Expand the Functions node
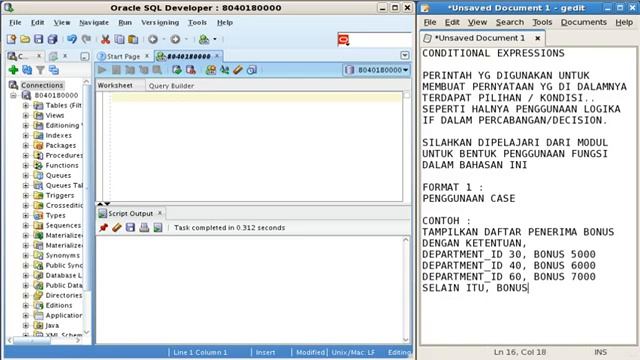Viewport: 640px width, 360px height. click(x=26, y=165)
